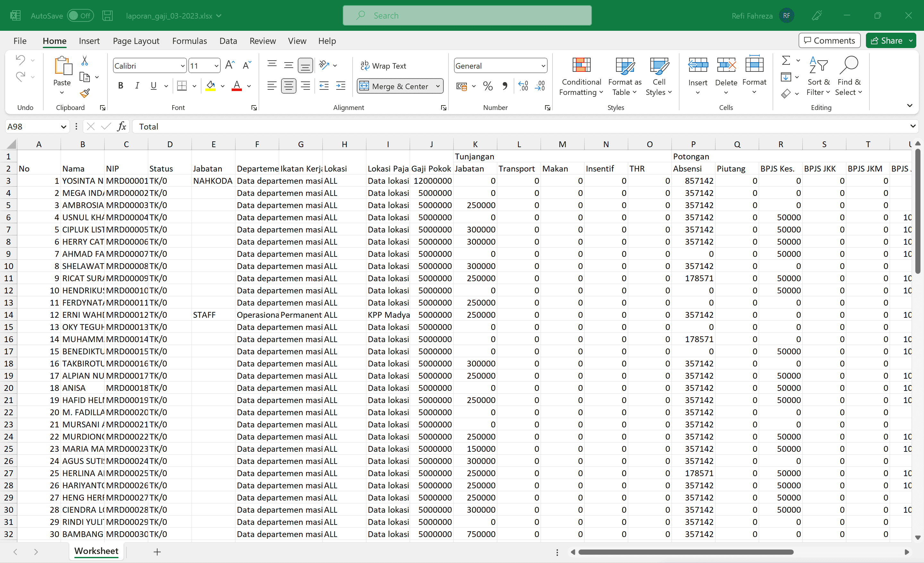
Task: Apply the yellow fill color swatch
Action: pyautogui.click(x=210, y=86)
